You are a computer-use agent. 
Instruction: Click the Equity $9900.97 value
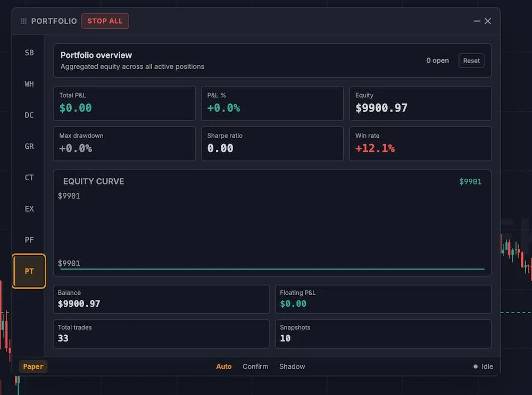click(381, 108)
